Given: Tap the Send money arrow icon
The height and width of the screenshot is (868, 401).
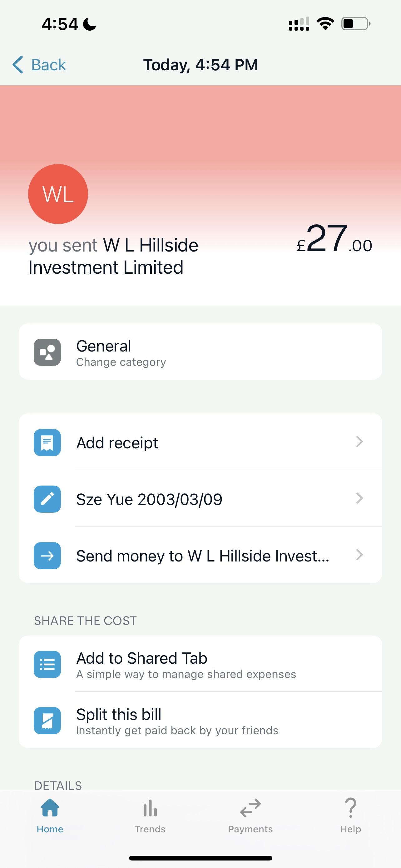Looking at the screenshot, I should tap(47, 556).
